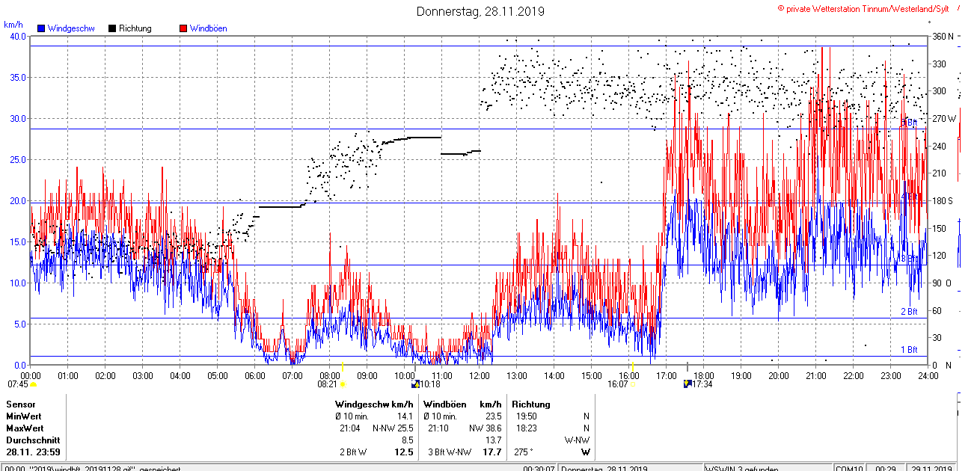
Task: Click the 360 N label on the direction axis
Action: tap(942, 37)
